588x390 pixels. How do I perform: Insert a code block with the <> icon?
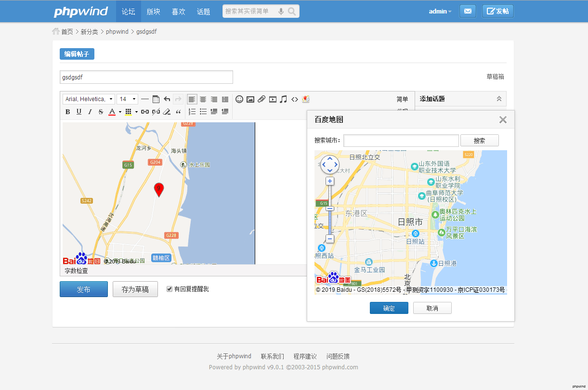click(x=295, y=99)
